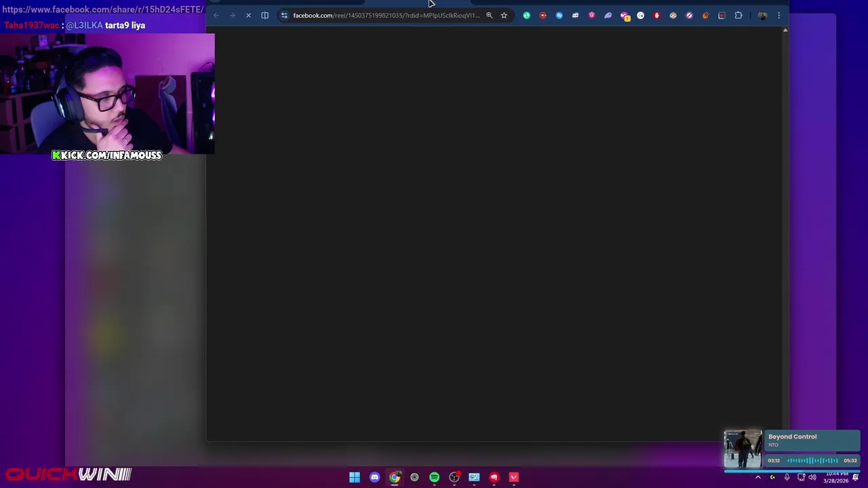Show hidden system tray icons
The width and height of the screenshot is (868, 488).
point(758,477)
